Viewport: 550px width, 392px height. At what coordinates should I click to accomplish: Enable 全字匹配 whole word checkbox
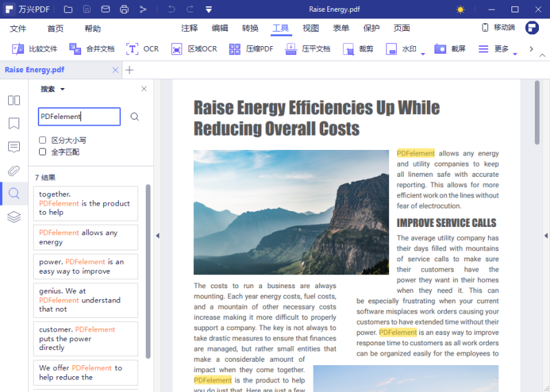coord(43,151)
